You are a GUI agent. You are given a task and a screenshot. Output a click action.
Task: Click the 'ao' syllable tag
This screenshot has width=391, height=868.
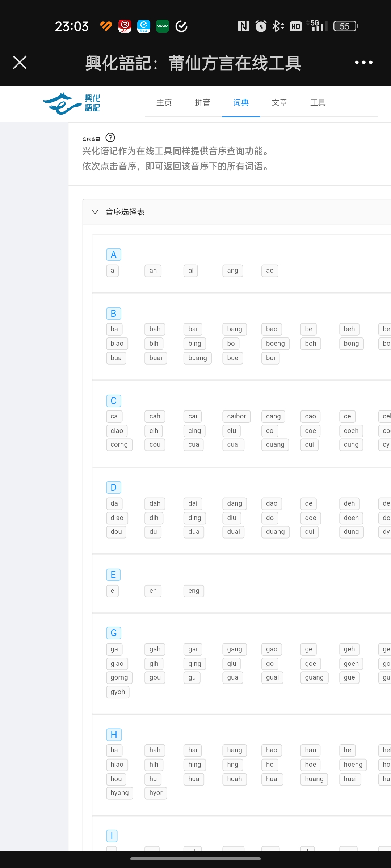(x=270, y=271)
